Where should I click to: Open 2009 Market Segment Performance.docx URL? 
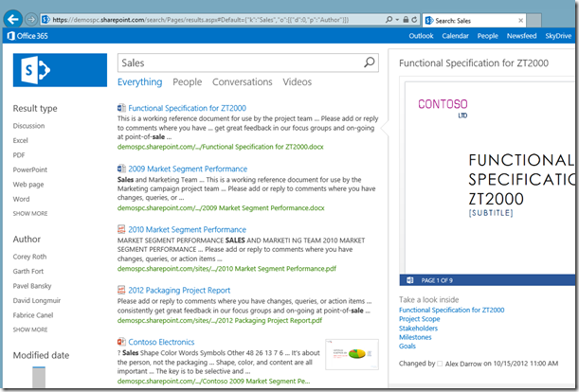221,208
